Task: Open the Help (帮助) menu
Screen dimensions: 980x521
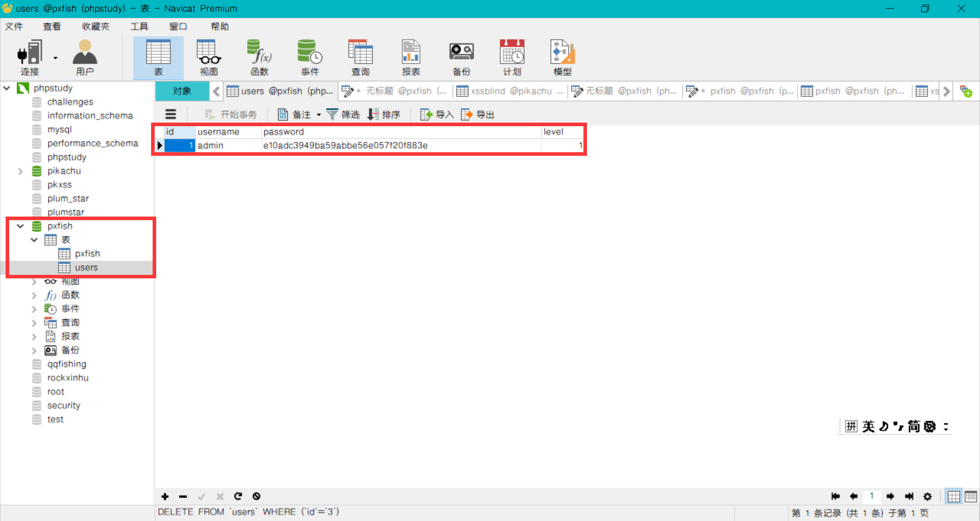Action: [x=220, y=27]
